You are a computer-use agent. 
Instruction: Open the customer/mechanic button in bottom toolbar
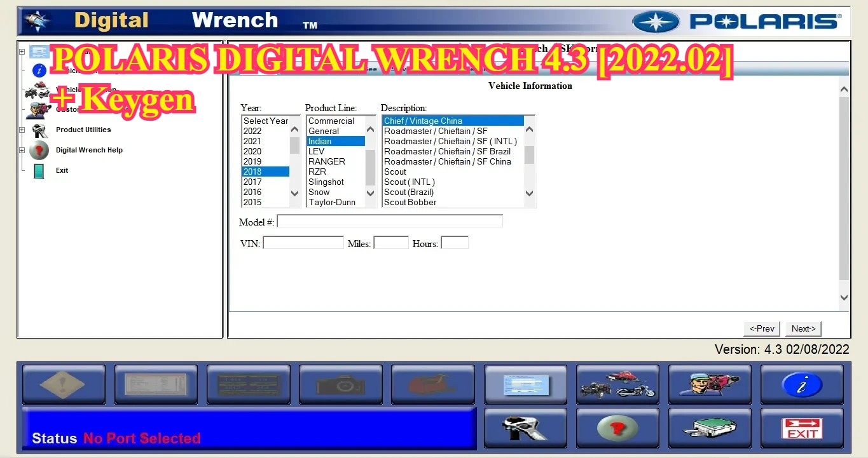click(x=710, y=385)
